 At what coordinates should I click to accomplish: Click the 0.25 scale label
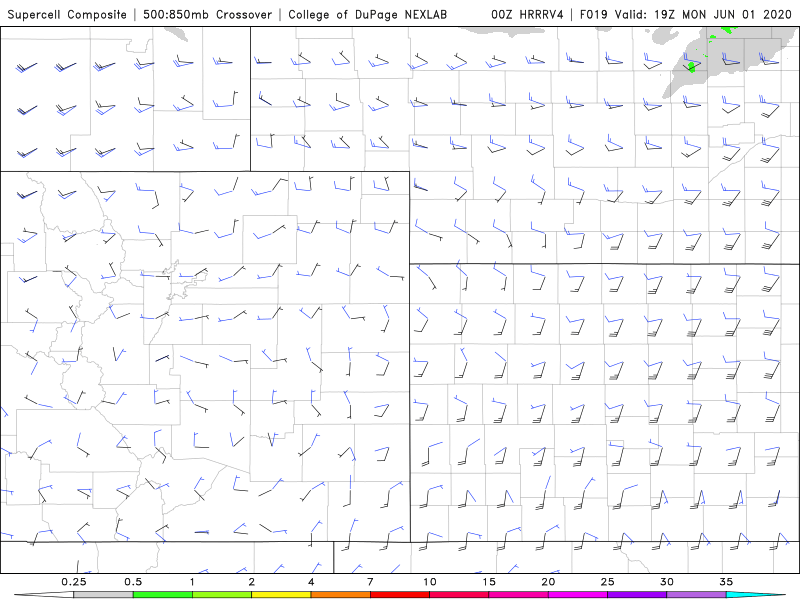point(73,582)
